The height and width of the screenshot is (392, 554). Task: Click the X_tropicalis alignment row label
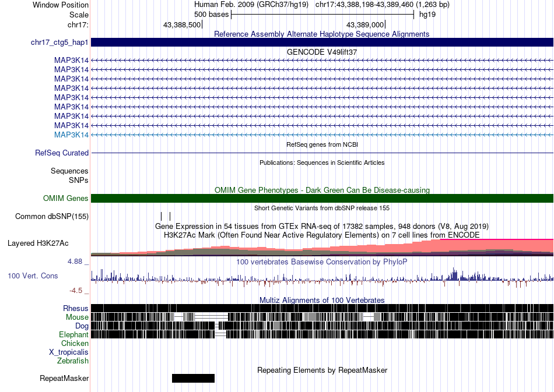pos(69,352)
